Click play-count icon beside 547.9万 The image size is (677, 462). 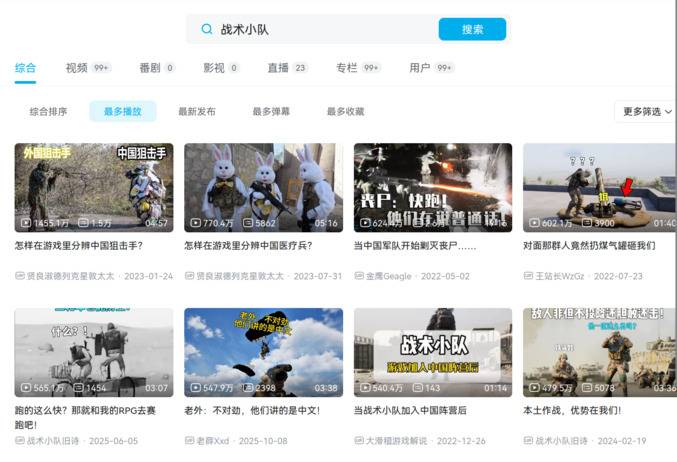196,388
